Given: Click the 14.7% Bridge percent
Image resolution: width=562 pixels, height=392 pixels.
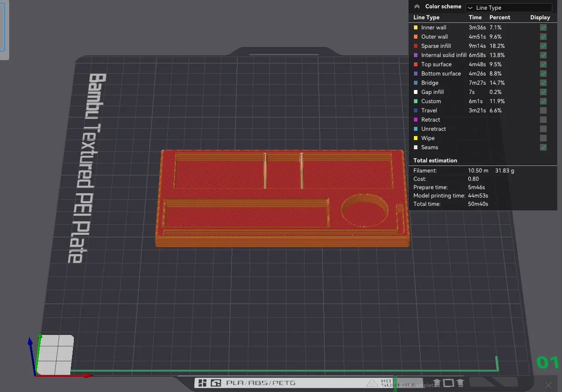Looking at the screenshot, I should 497,83.
